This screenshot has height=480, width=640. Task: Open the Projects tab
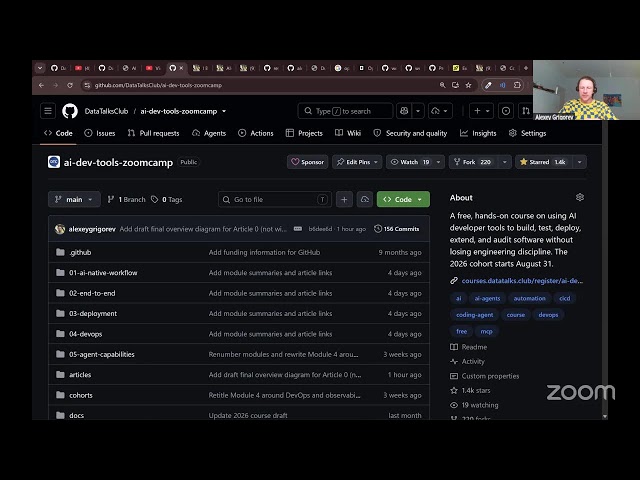[304, 133]
